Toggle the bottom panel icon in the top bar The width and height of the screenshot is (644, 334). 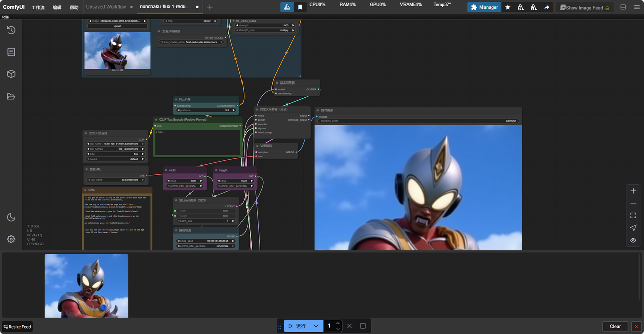623,7
